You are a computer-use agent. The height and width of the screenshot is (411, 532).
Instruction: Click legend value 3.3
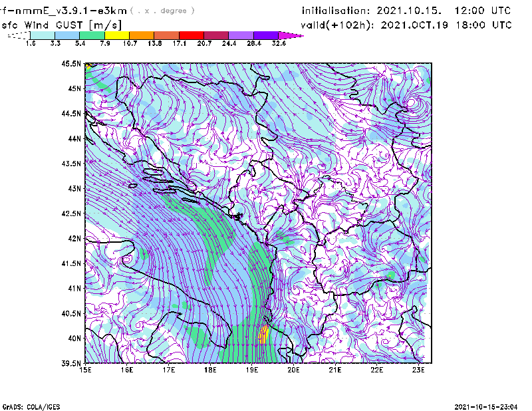click(x=55, y=43)
